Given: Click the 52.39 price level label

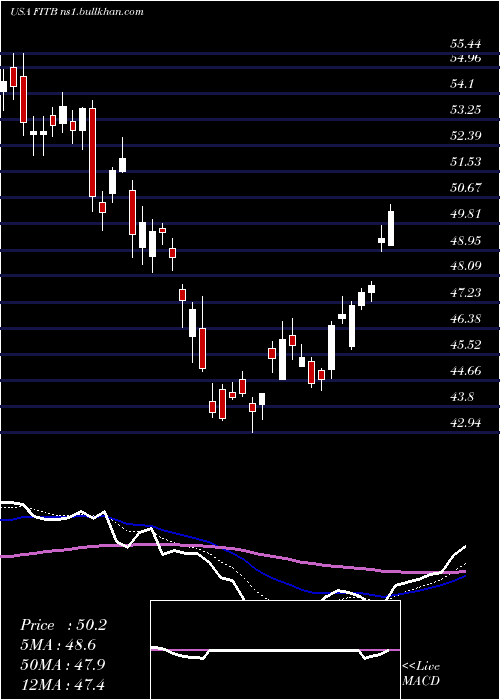Looking at the screenshot, I should (x=465, y=135).
